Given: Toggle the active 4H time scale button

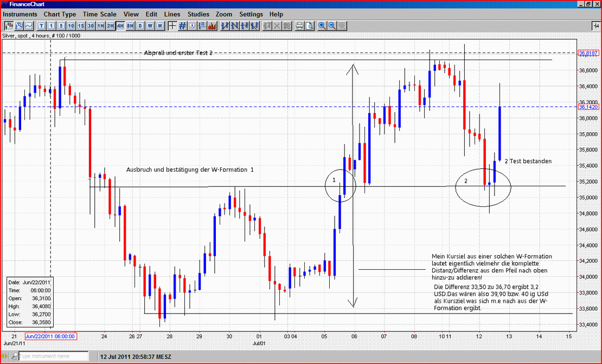Looking at the screenshot, I should pos(120,25).
